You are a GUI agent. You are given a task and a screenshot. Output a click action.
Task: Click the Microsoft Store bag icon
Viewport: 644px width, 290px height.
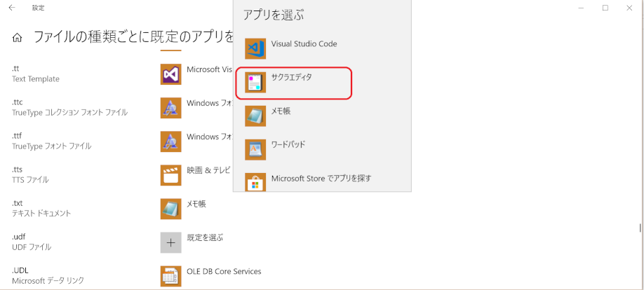pos(255,182)
